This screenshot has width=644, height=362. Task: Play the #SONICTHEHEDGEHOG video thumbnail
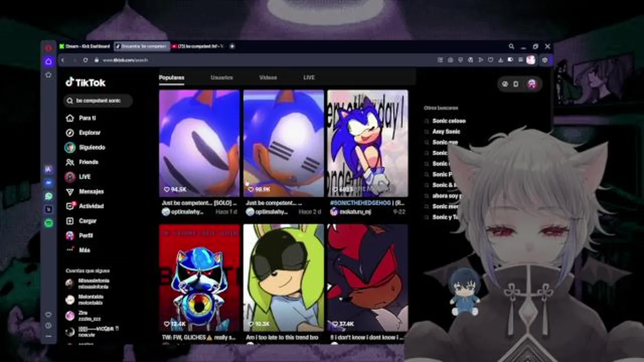(368, 143)
